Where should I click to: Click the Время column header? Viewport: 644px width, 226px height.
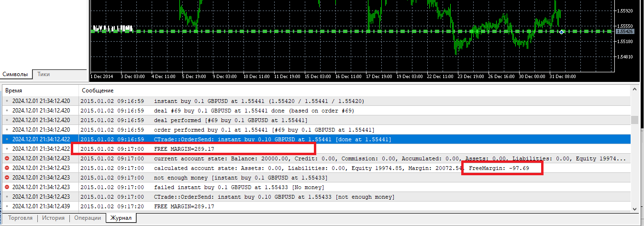tap(40, 90)
